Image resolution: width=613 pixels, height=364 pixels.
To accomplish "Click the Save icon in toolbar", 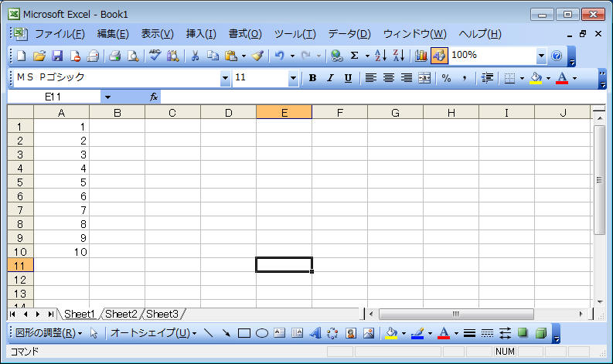I will (x=56, y=56).
